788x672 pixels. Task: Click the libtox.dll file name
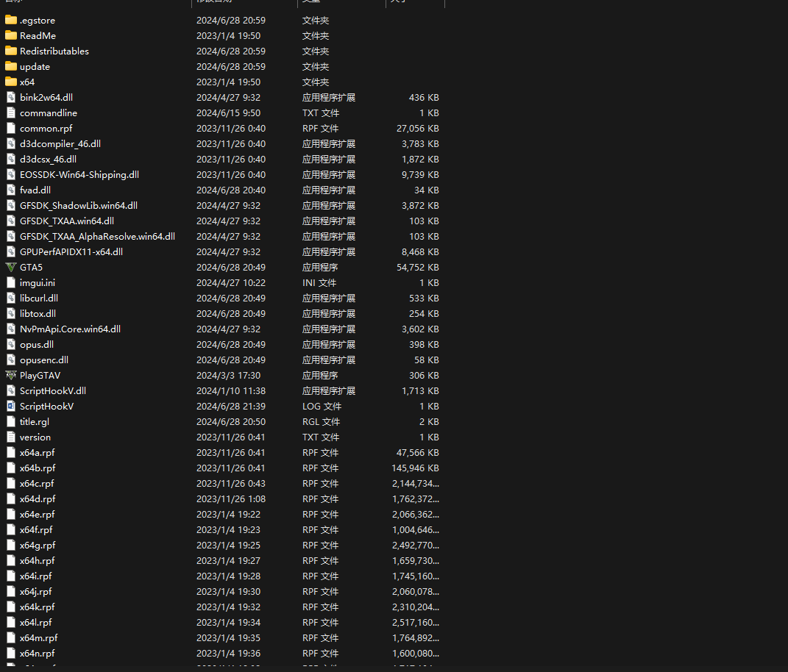pyautogui.click(x=38, y=313)
